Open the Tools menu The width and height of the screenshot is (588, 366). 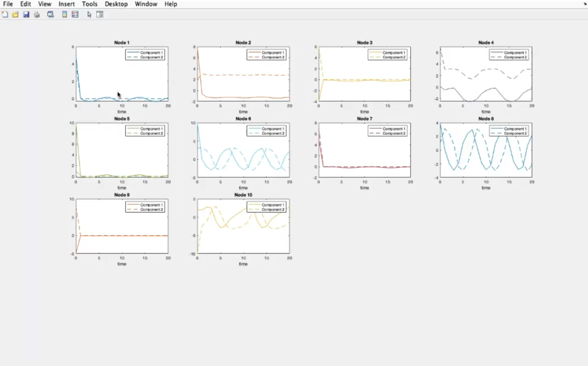(89, 4)
